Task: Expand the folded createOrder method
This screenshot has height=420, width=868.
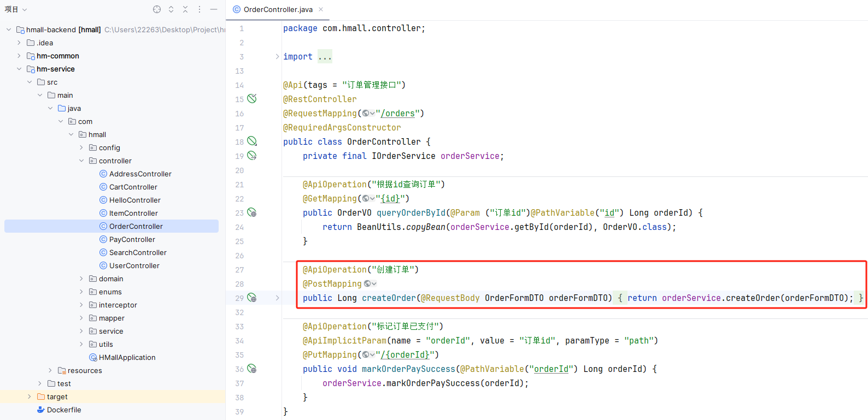Action: [x=277, y=298]
